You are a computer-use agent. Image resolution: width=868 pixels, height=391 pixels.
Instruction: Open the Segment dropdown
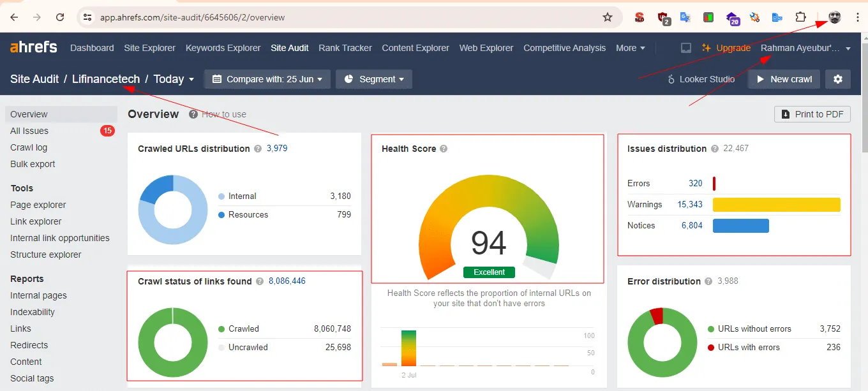click(x=374, y=79)
